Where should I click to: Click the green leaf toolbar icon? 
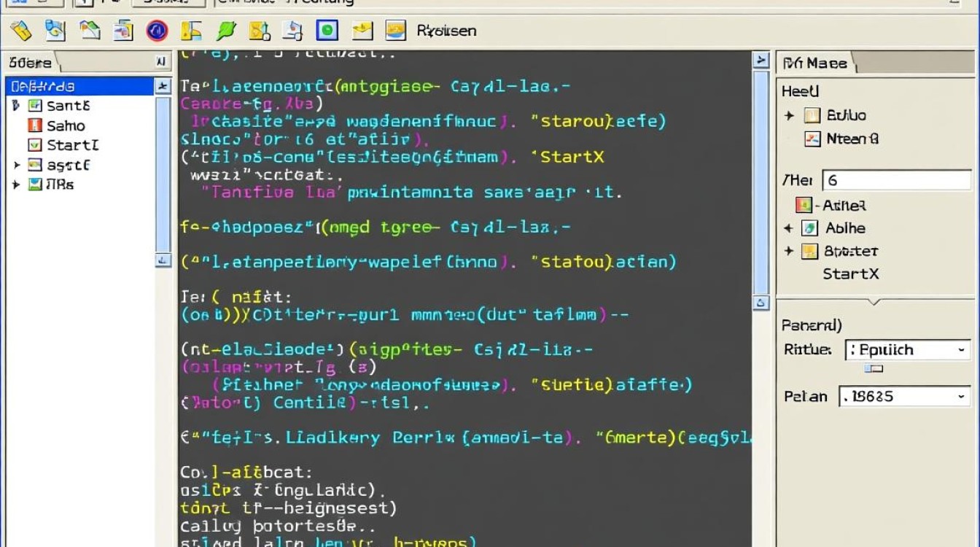[226, 30]
